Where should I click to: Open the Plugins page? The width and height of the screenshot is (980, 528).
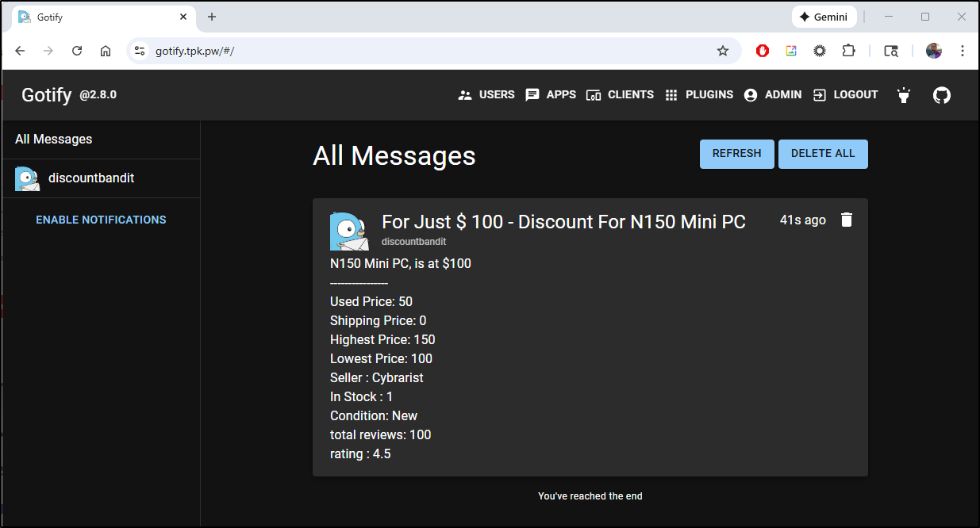pos(698,95)
